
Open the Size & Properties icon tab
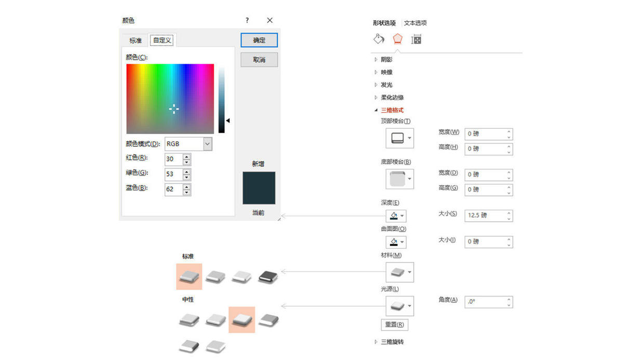pyautogui.click(x=416, y=39)
